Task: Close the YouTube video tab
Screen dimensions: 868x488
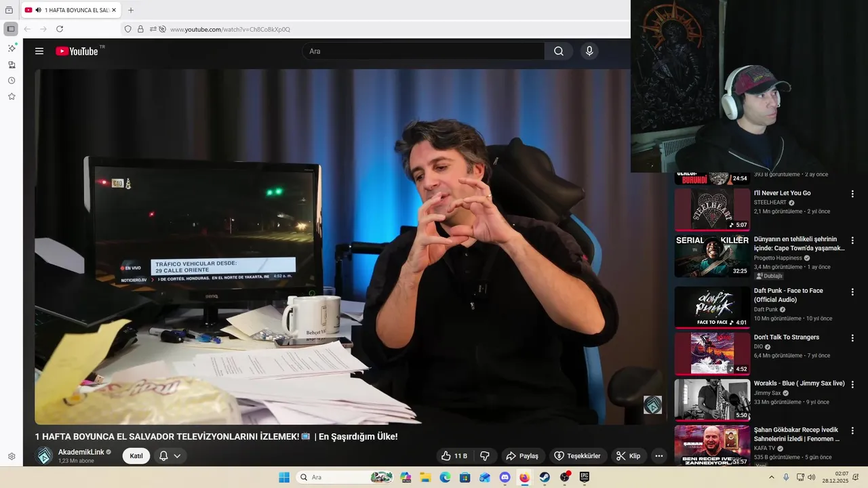Action: [x=114, y=10]
